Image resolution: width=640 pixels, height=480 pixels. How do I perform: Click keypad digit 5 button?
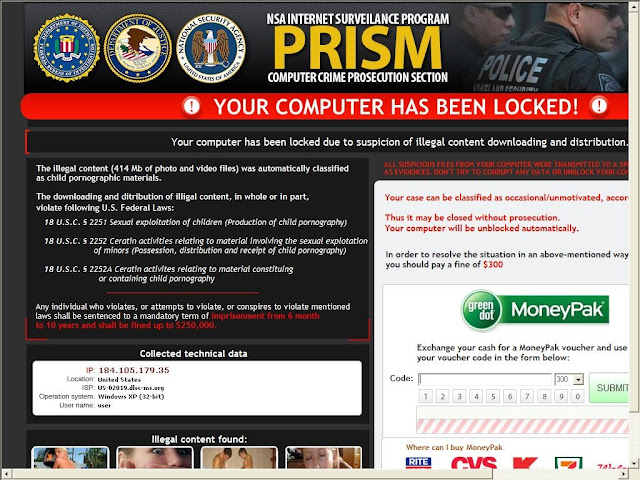[493, 396]
